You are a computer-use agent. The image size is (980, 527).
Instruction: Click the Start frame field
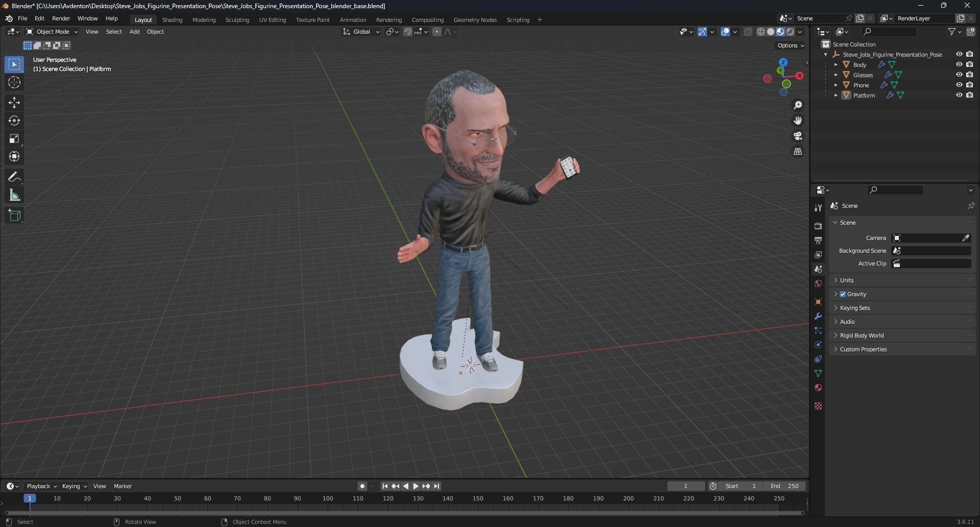[x=742, y=486]
